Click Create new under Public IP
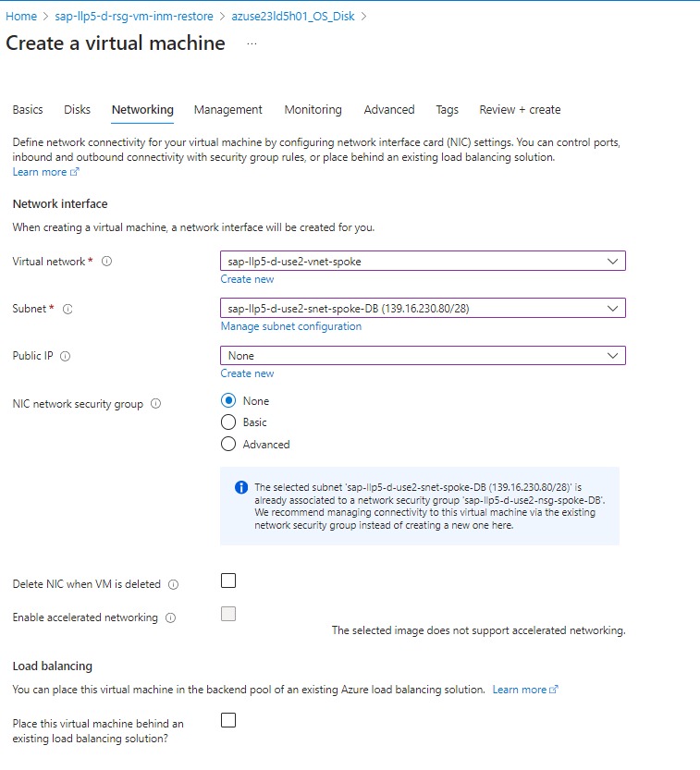The image size is (700, 770). [x=247, y=373]
